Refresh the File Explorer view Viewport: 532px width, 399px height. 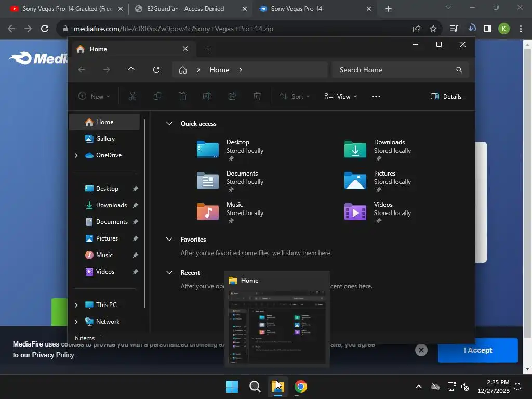[x=156, y=70]
